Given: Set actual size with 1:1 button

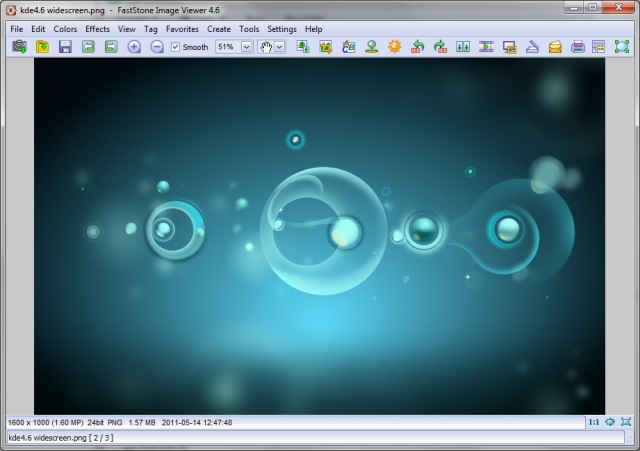Looking at the screenshot, I should pyautogui.click(x=594, y=422).
